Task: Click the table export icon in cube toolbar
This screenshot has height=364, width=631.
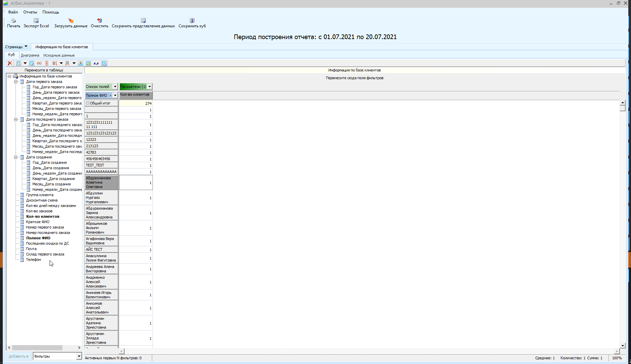Action: [19, 63]
